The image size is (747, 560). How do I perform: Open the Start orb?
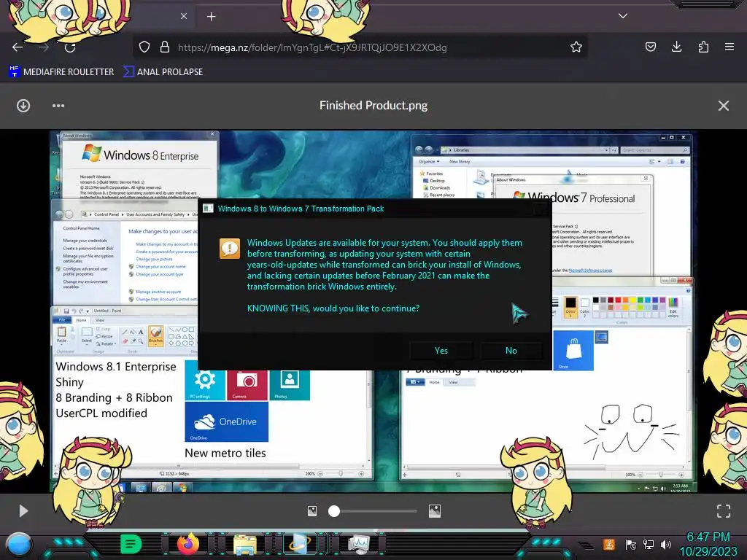(19, 544)
